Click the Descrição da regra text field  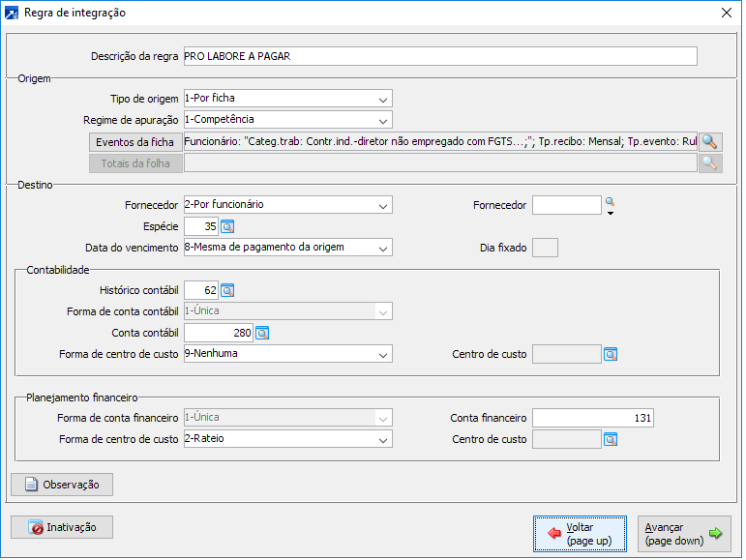(x=439, y=56)
